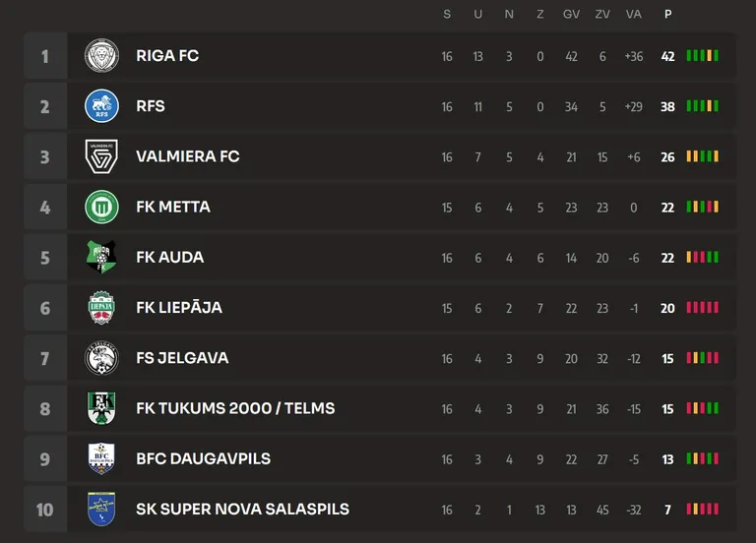Open the RIGA FC team name link

pyautogui.click(x=167, y=56)
